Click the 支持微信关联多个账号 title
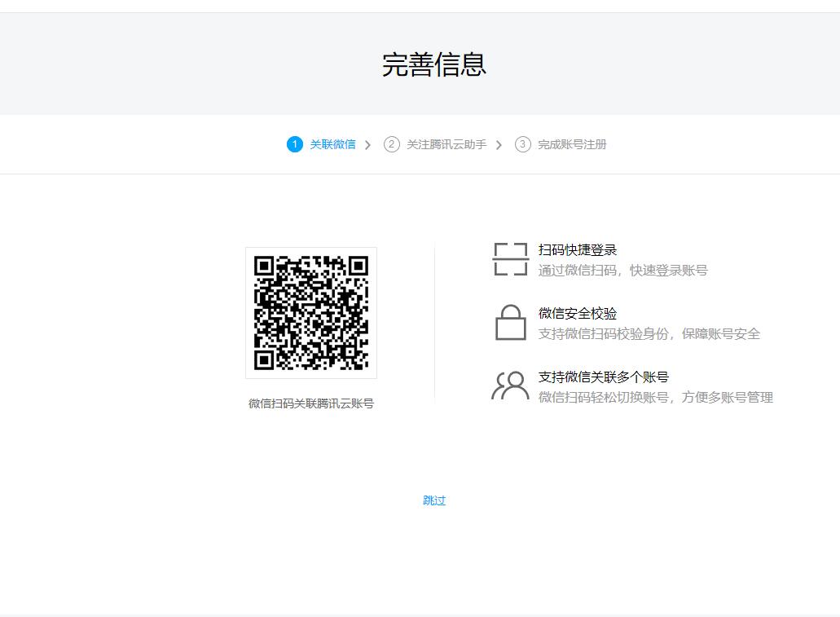The image size is (840, 617). [x=604, y=377]
